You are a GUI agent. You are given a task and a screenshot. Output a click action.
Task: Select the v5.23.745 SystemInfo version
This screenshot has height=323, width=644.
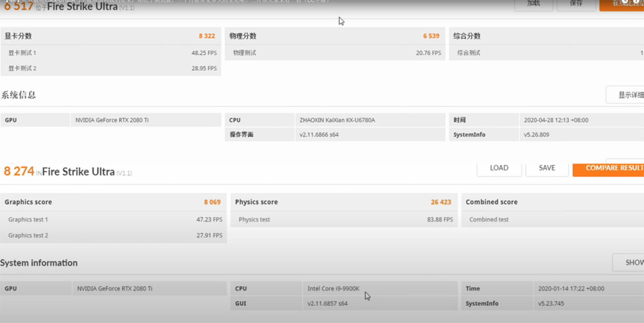[x=551, y=303]
